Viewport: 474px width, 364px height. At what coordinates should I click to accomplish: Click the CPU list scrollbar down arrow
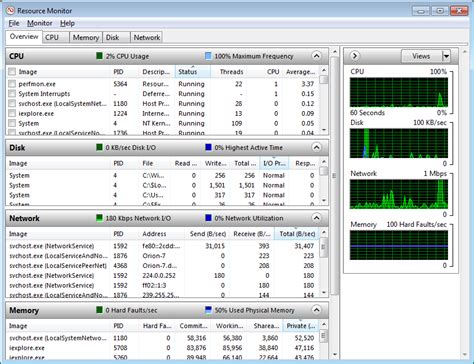(x=324, y=130)
